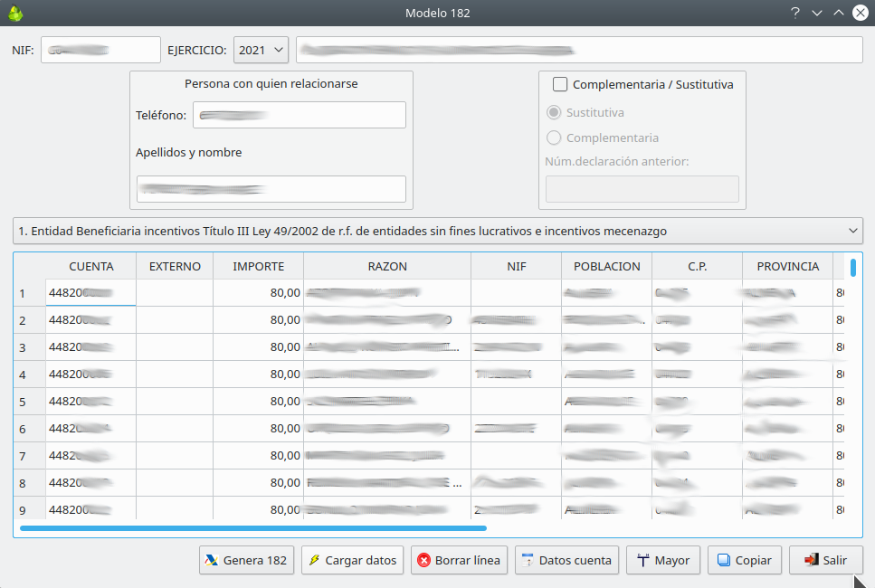Open the Mayor ledger button
This screenshot has width=875, height=588.
coord(663,560)
